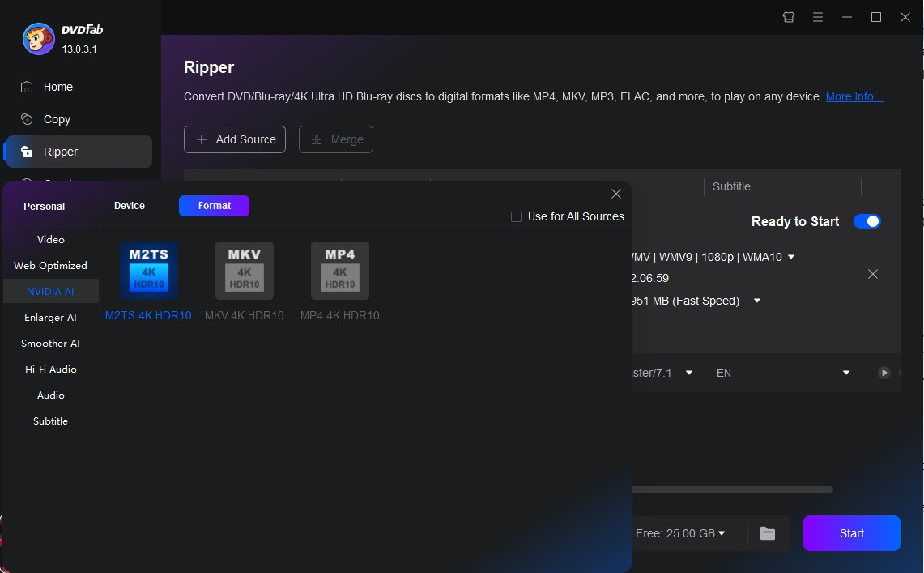Open the Personal tab

43,206
